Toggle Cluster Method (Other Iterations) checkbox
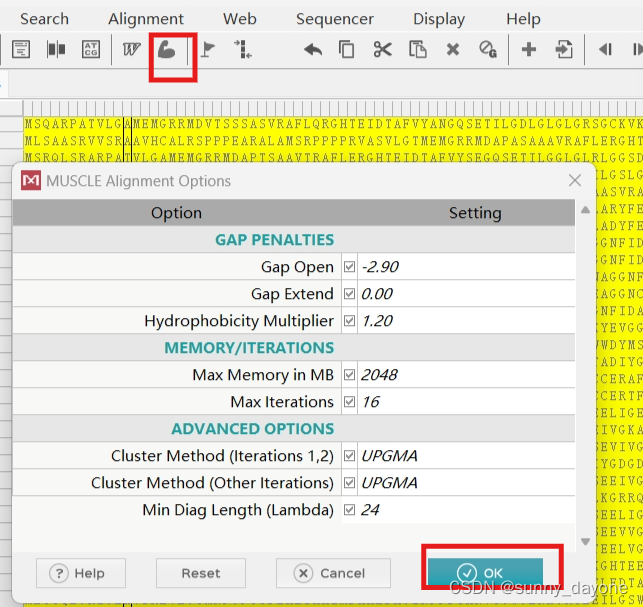Image resolution: width=643 pixels, height=607 pixels. 349,483
